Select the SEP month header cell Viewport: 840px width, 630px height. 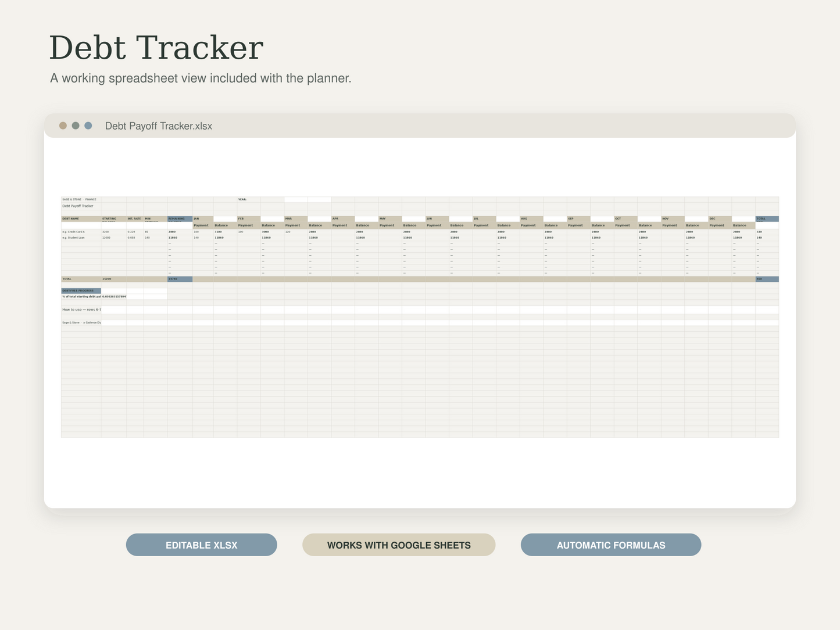578,219
